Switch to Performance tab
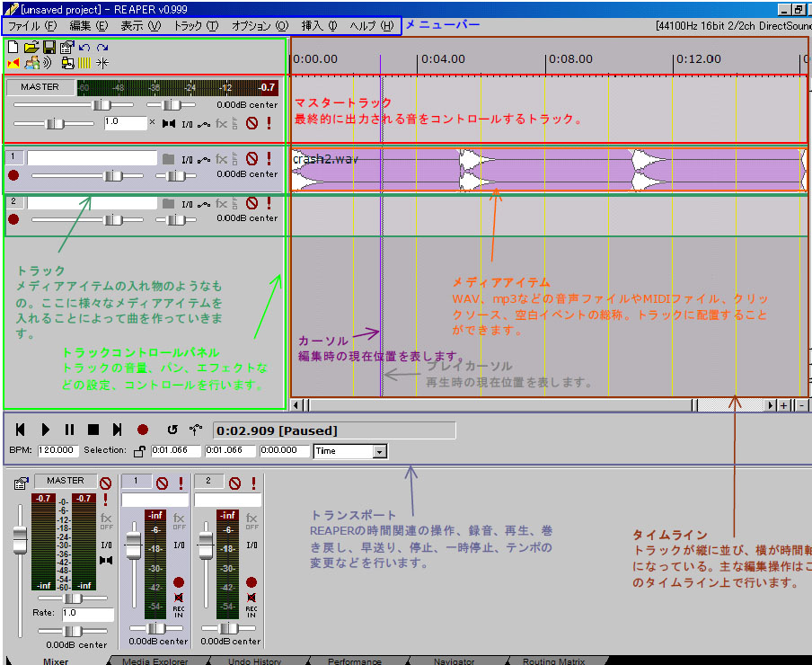This screenshot has height=665, width=812. (x=354, y=661)
